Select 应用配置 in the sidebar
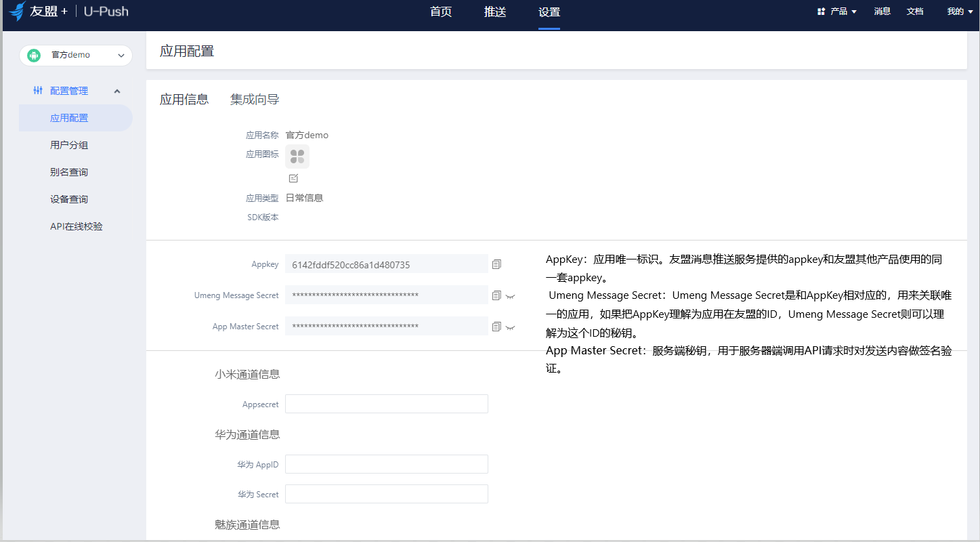 [76, 118]
